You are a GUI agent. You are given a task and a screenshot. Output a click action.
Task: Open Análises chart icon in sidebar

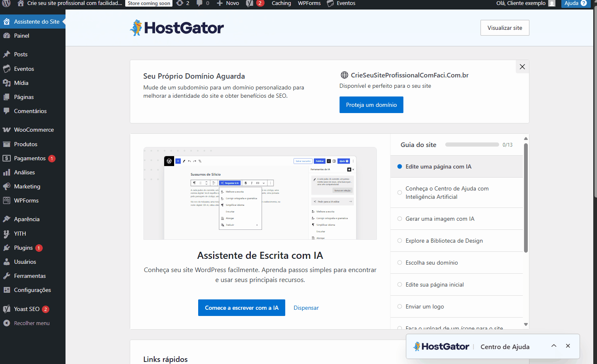coord(7,172)
